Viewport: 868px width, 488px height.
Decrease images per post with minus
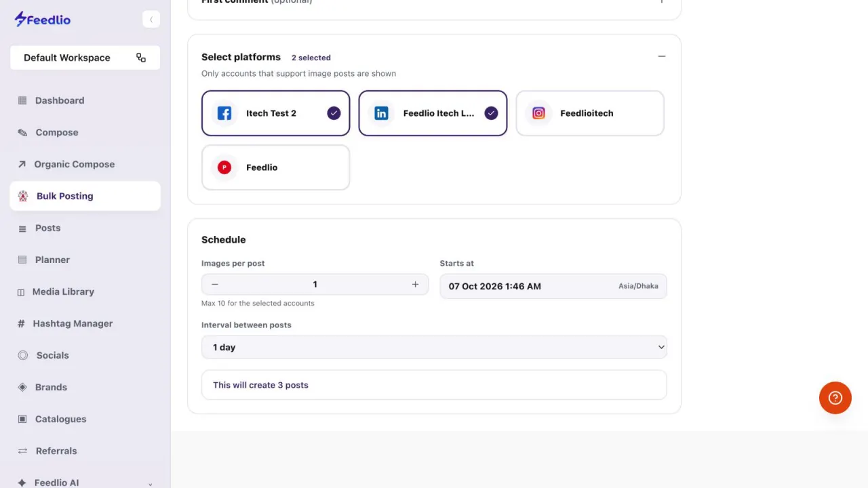coord(215,285)
